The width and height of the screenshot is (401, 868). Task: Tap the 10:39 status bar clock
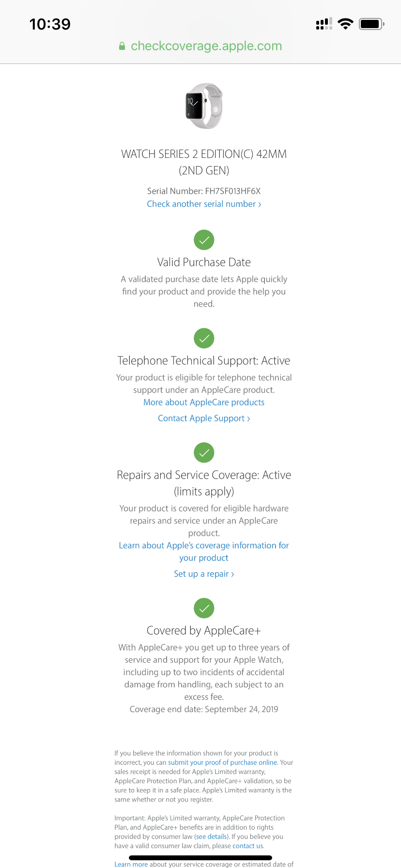click(x=50, y=24)
